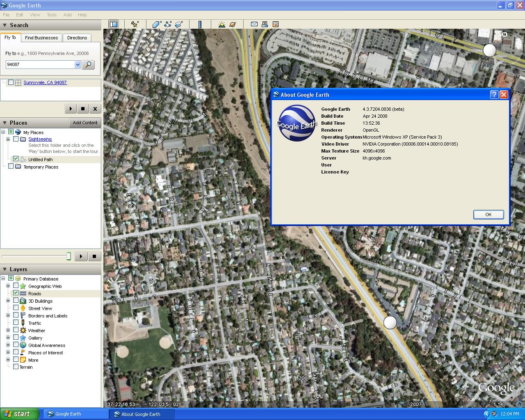
Task: Click the View in Google Maps icon
Action: pyautogui.click(x=275, y=24)
